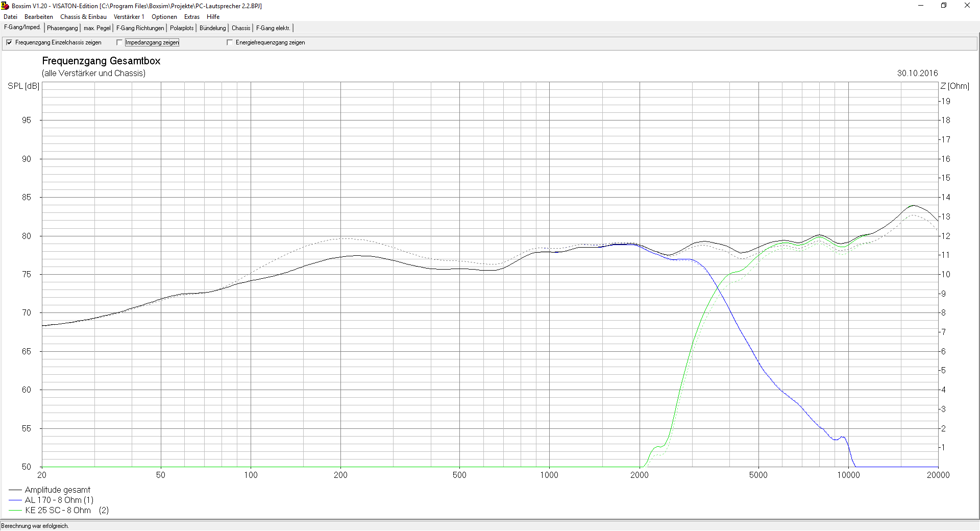The image size is (980, 531).
Task: Open the Extras menu
Action: (x=192, y=17)
